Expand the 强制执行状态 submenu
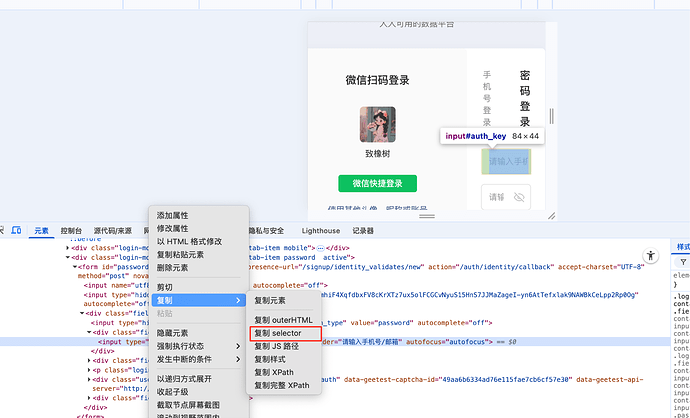 [199, 346]
